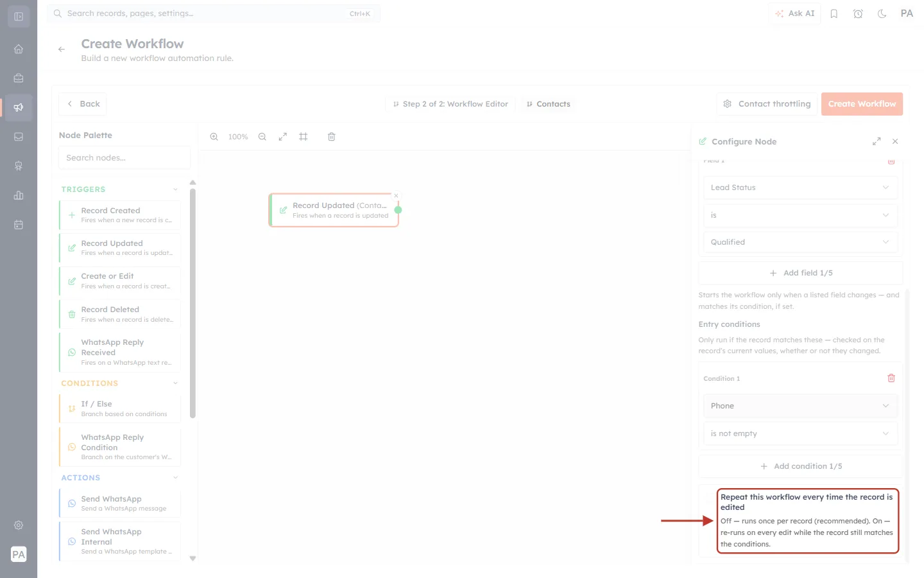Image resolution: width=924 pixels, height=578 pixels.
Task: Open the bar chart reports icon
Action: click(x=19, y=195)
